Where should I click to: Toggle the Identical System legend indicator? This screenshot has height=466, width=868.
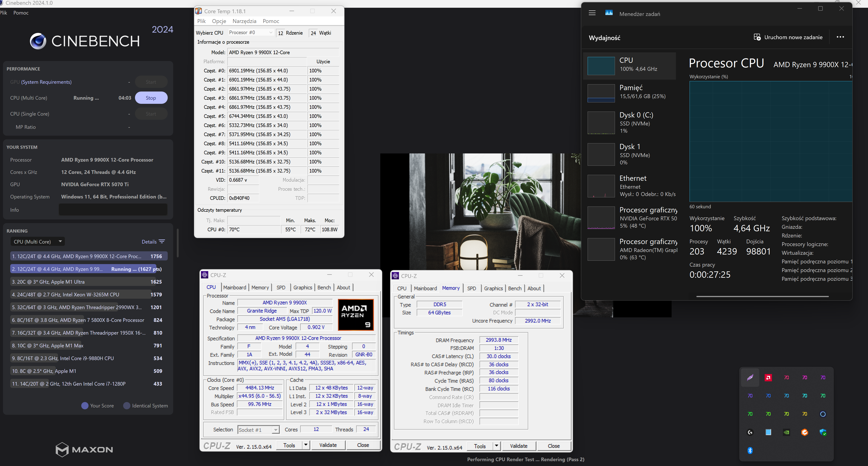point(127,405)
